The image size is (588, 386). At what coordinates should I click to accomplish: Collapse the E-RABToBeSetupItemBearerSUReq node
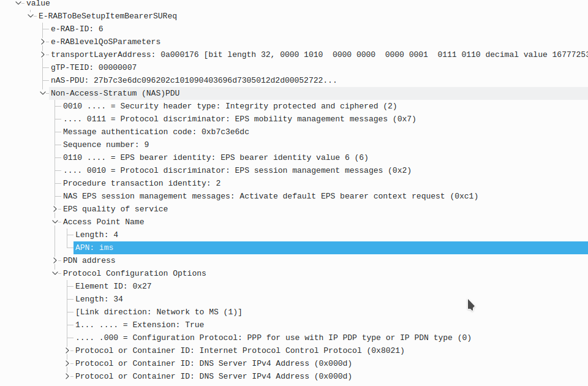point(30,16)
